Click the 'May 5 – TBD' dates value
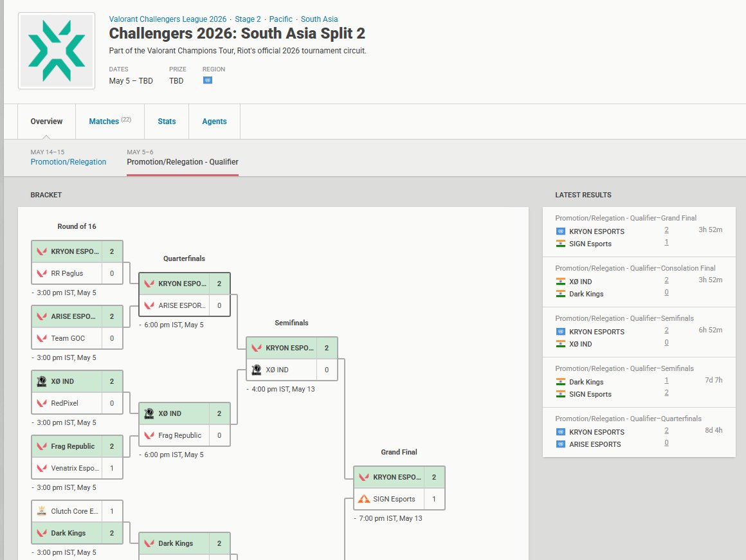The width and height of the screenshot is (746, 560). coord(131,81)
